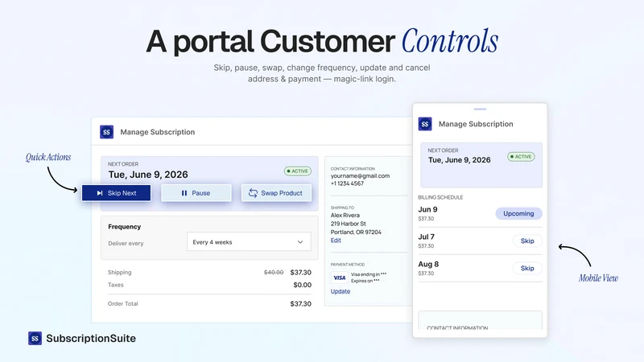Click the VISA card icon

click(x=340, y=278)
